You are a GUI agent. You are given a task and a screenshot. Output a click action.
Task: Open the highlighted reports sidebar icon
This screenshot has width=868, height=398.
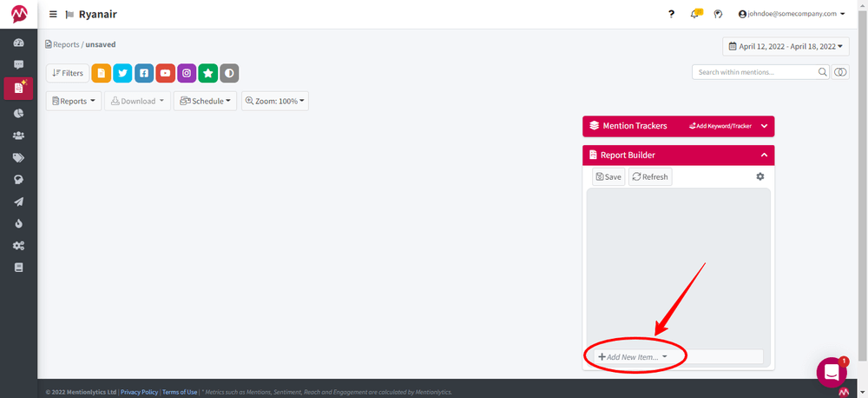(x=19, y=88)
